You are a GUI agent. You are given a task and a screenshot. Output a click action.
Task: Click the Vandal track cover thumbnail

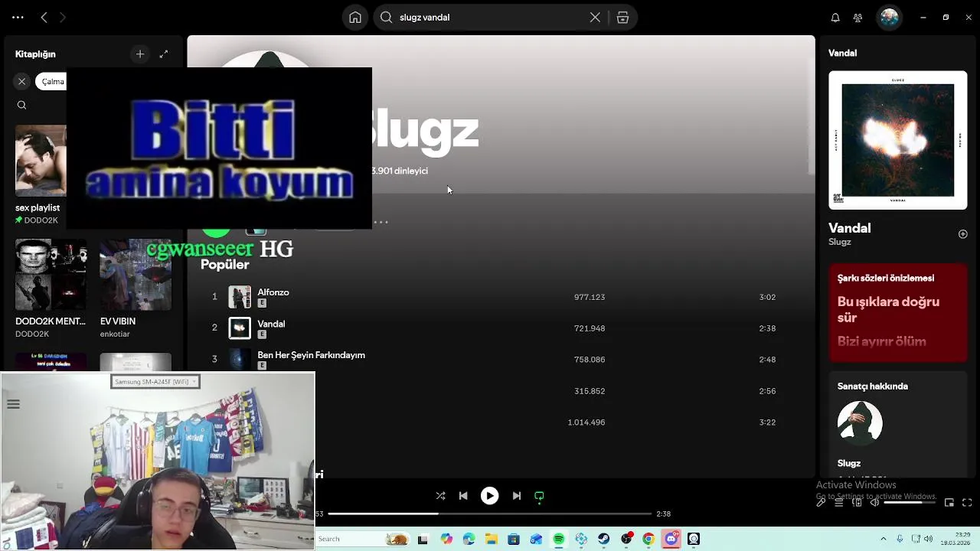[x=240, y=328]
